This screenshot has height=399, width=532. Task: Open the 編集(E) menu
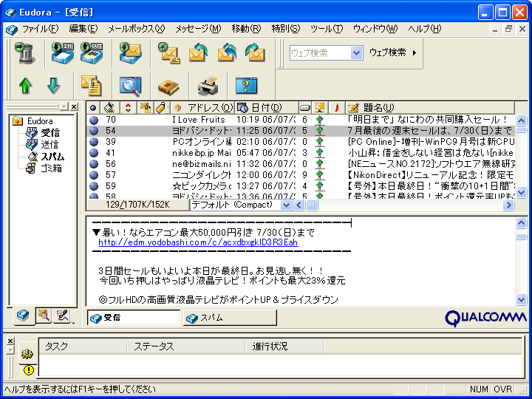click(83, 29)
